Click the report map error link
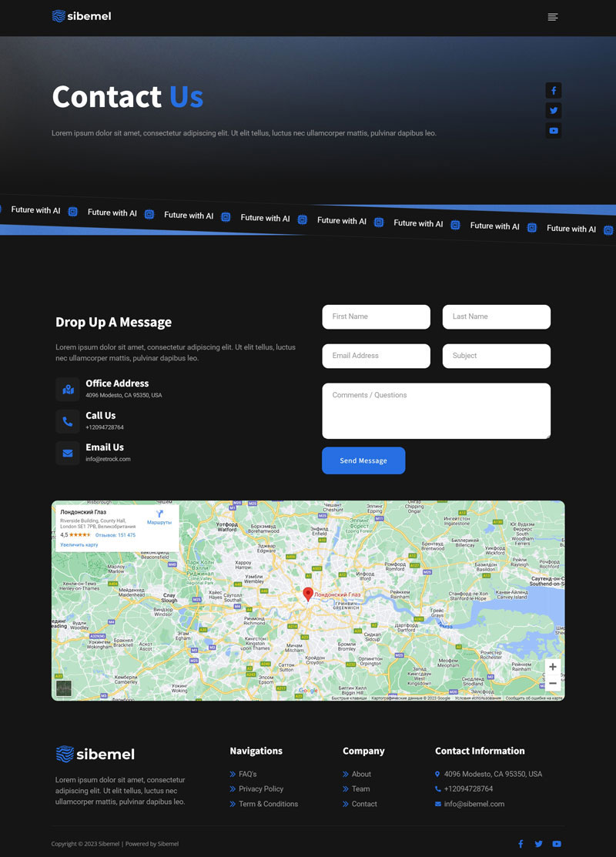616x857 pixels. point(534,698)
